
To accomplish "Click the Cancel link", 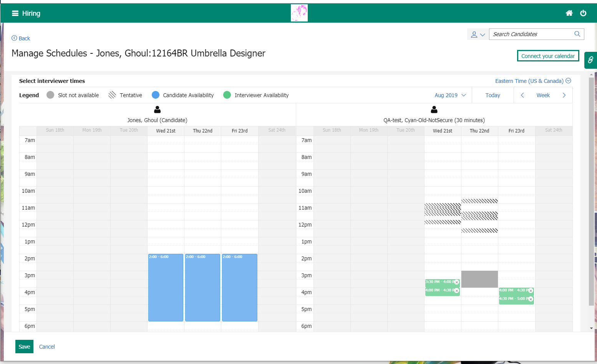I will pos(47,347).
